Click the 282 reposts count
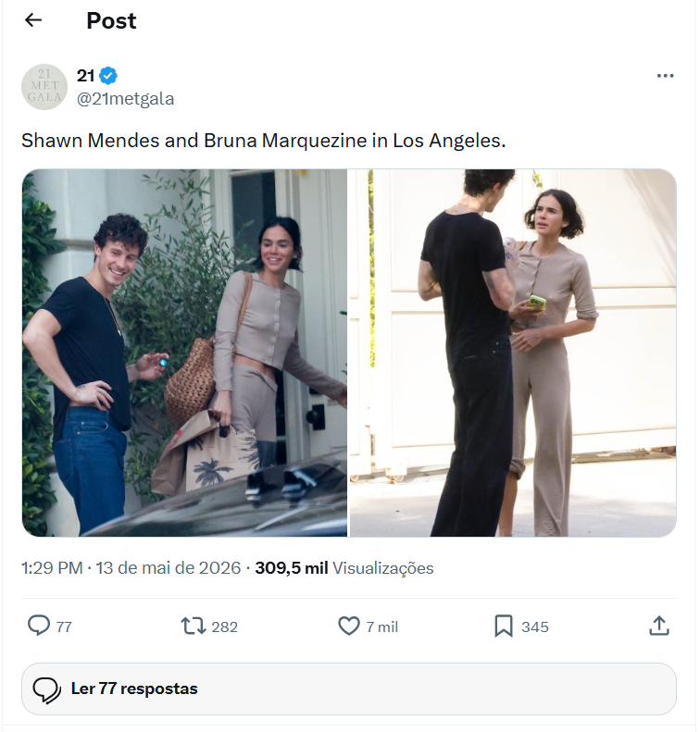 pos(225,627)
